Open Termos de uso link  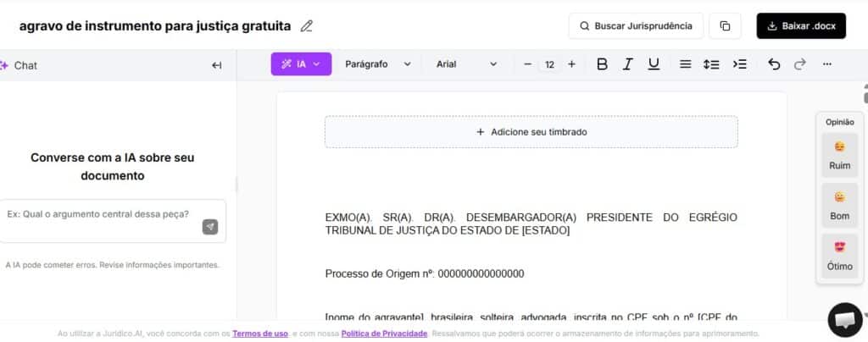tap(259, 334)
